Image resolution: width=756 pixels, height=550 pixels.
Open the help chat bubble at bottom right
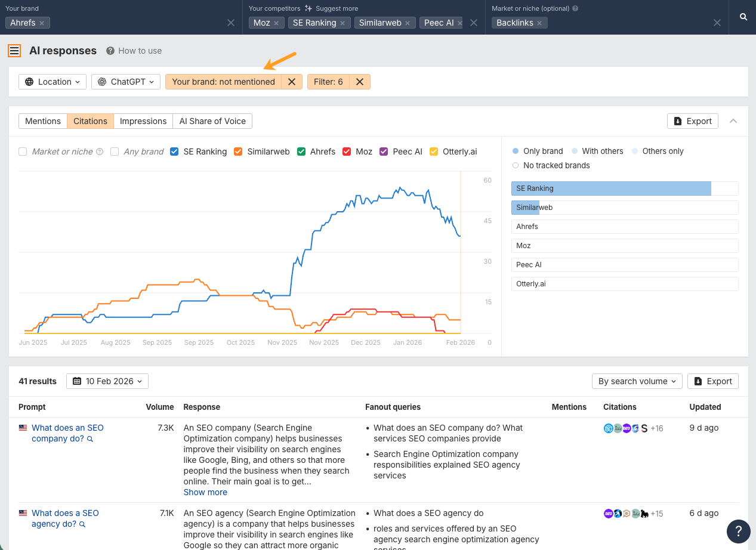coord(738,532)
